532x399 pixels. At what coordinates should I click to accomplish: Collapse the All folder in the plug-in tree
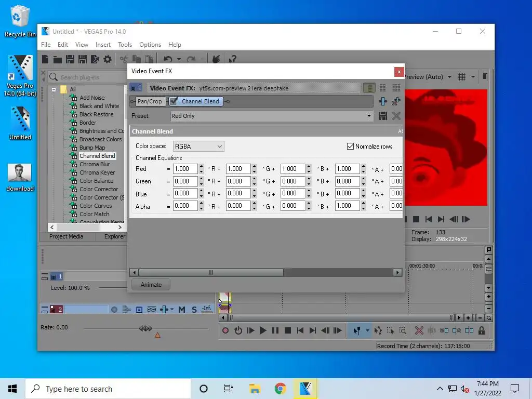coord(54,89)
